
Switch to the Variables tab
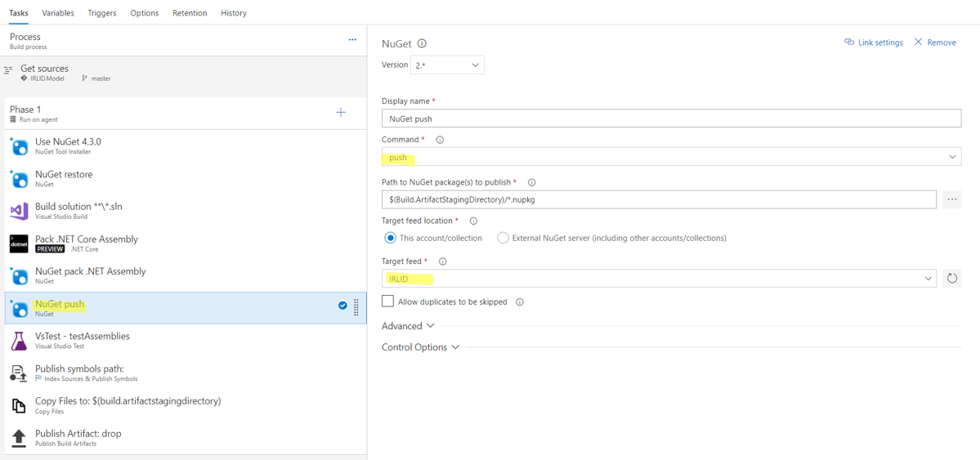(58, 12)
